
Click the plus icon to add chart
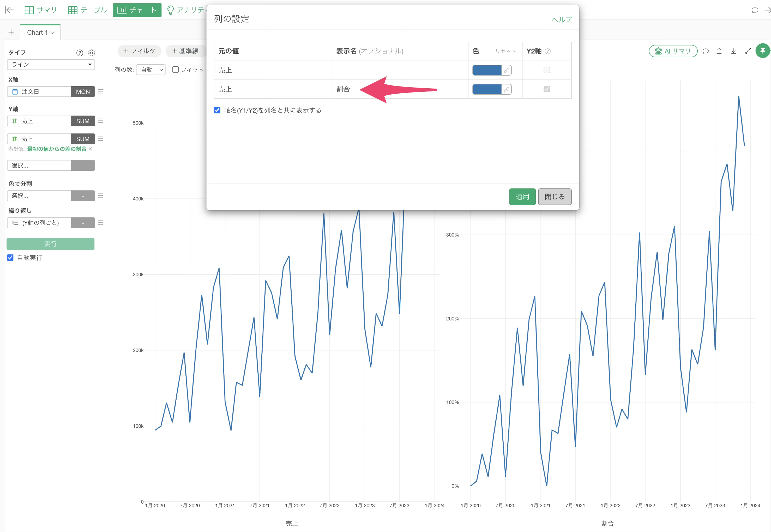click(x=11, y=32)
